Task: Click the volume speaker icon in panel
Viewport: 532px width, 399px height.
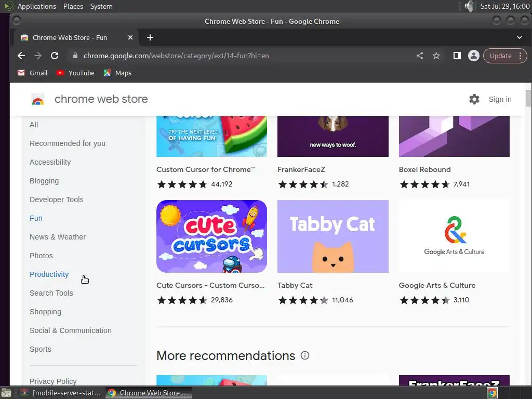Action: tap(470, 6)
